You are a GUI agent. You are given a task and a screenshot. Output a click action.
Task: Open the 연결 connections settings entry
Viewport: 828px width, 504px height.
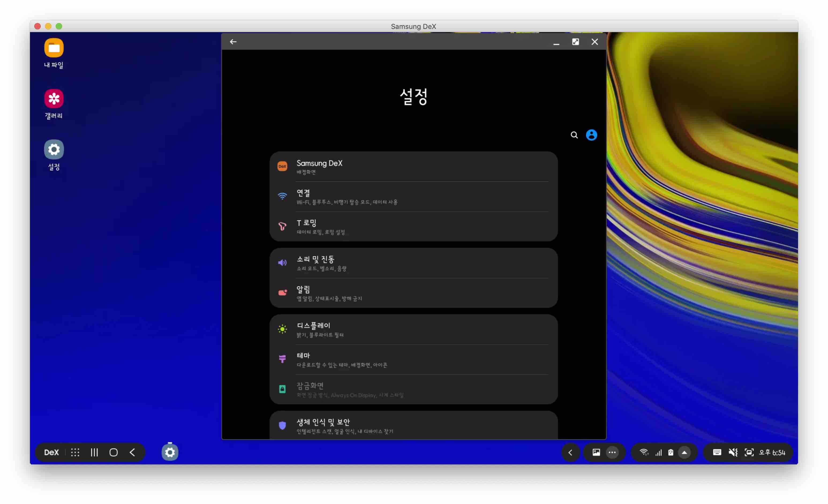413,197
